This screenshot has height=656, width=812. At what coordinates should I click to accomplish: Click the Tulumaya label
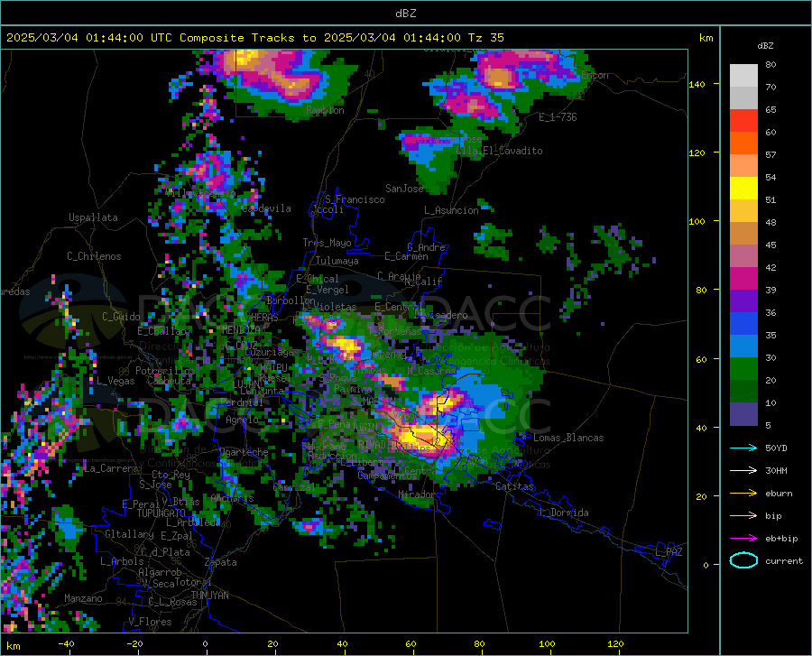[x=337, y=261]
